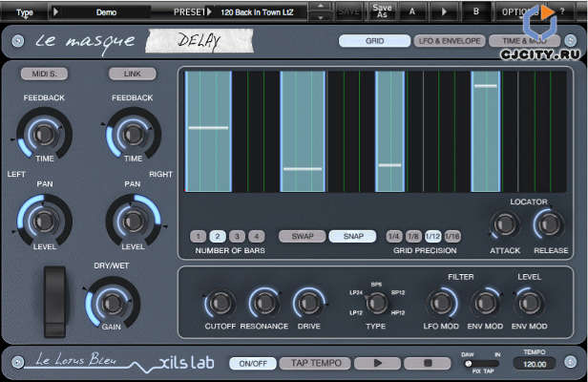The width and height of the screenshot is (588, 382).
Task: Click the filter Type selector knob
Action: click(x=376, y=303)
